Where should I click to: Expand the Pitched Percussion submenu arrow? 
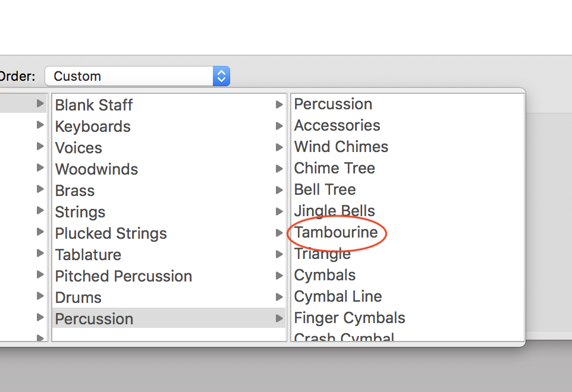click(x=279, y=276)
